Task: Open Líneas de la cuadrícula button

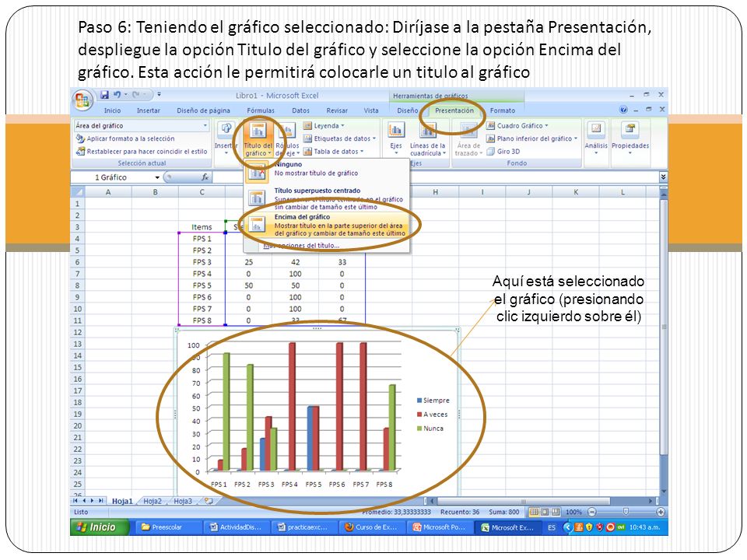Action: [427, 138]
